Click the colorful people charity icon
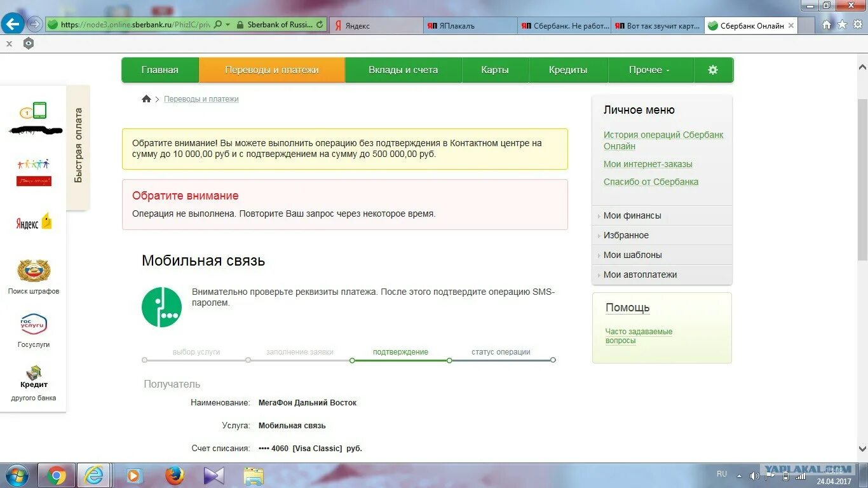Viewport: 868px width, 488px height. click(x=34, y=172)
